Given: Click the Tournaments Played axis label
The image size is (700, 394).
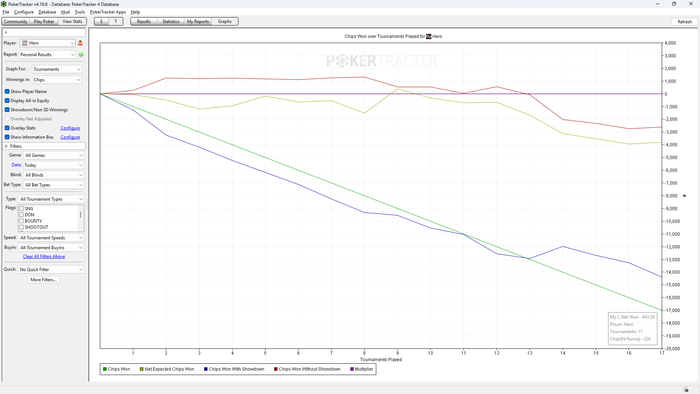Looking at the screenshot, I should pyautogui.click(x=381, y=359).
